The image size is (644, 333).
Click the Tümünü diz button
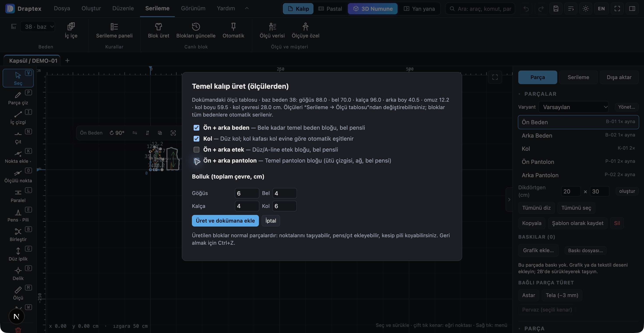536,208
